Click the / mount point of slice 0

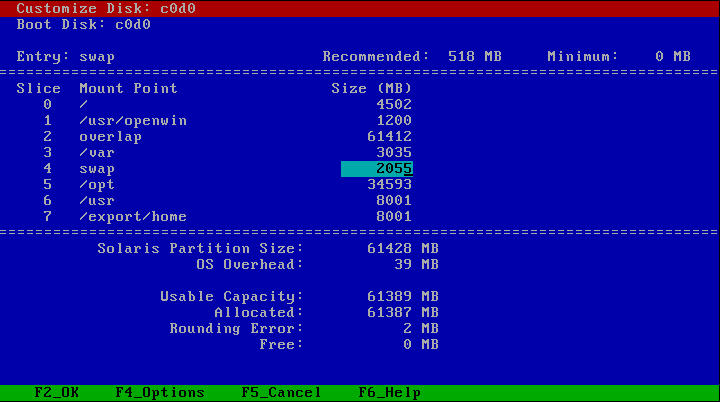83,105
